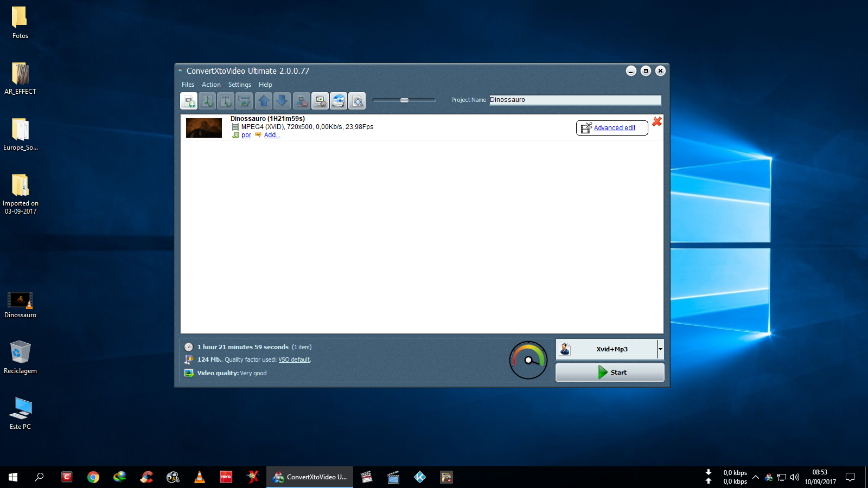The height and width of the screenshot is (488, 868).
Task: Click the Add audio track toolbar icon
Action: coord(207,101)
